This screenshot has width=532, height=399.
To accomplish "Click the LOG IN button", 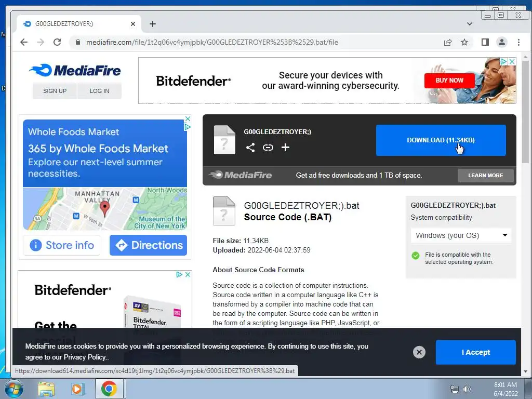I will [x=99, y=91].
